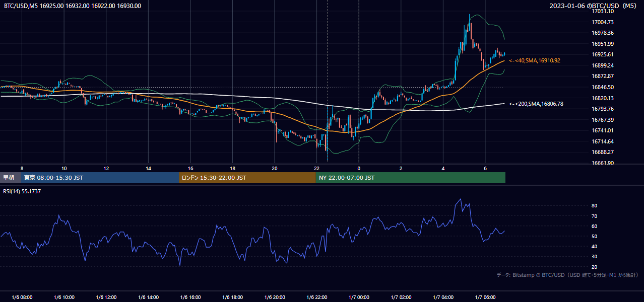Click RSI axis level 40
The height and width of the screenshot is (302, 644).
tap(595, 247)
